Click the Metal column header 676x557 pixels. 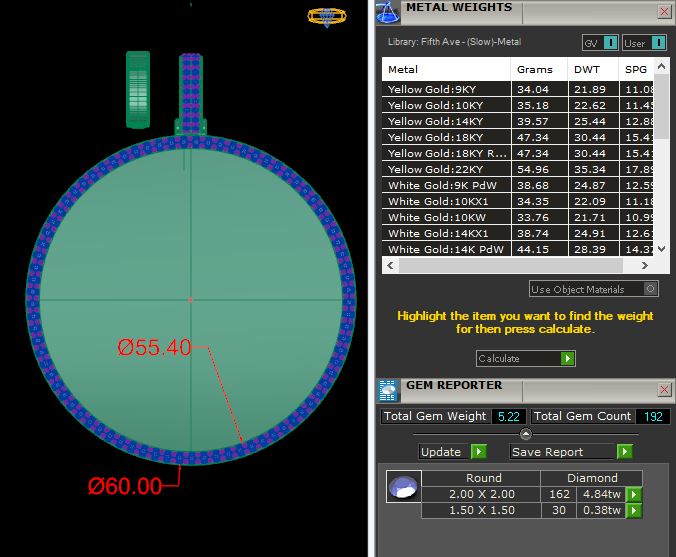click(446, 70)
